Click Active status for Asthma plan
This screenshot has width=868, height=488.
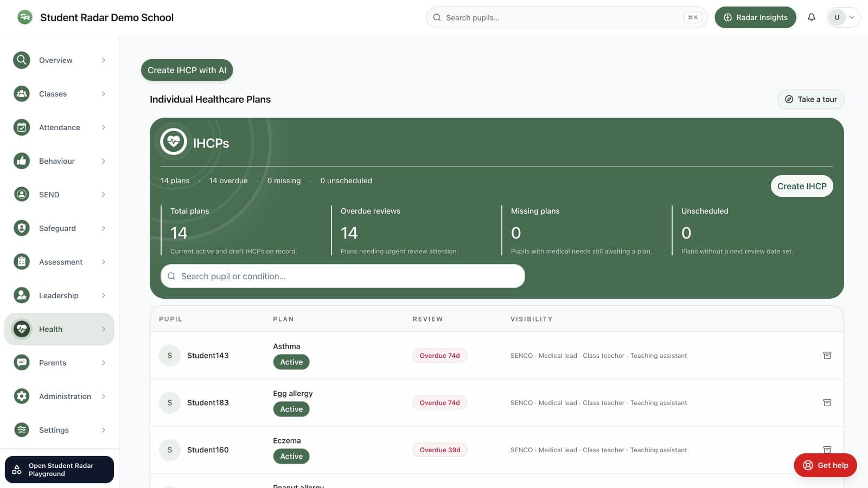click(291, 362)
